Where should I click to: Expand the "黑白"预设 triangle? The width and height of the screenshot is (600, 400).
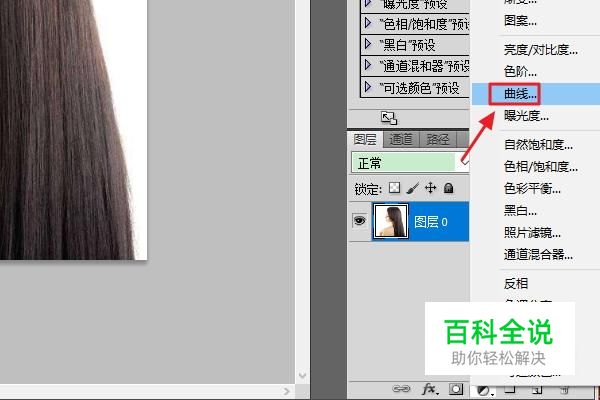368,44
